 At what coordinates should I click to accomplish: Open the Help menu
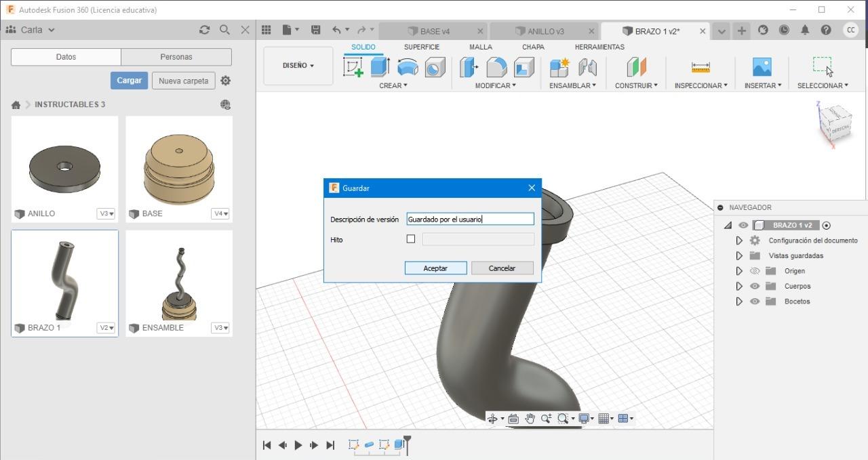pos(826,30)
